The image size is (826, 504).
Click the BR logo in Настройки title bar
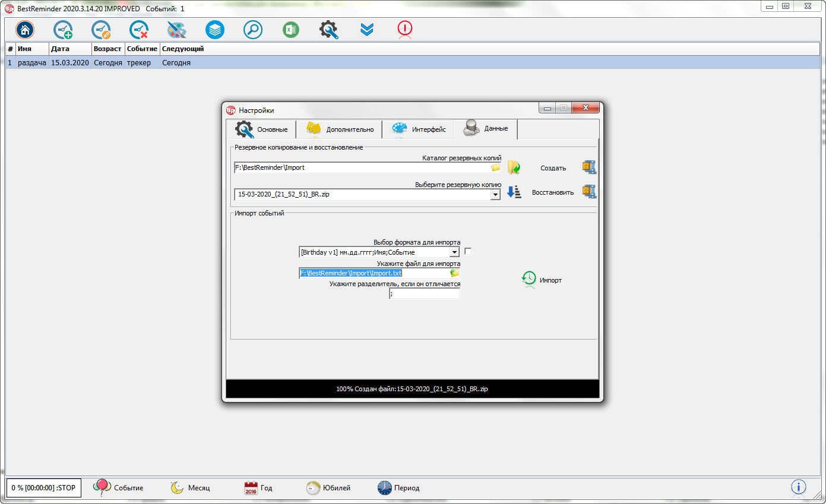(231, 110)
